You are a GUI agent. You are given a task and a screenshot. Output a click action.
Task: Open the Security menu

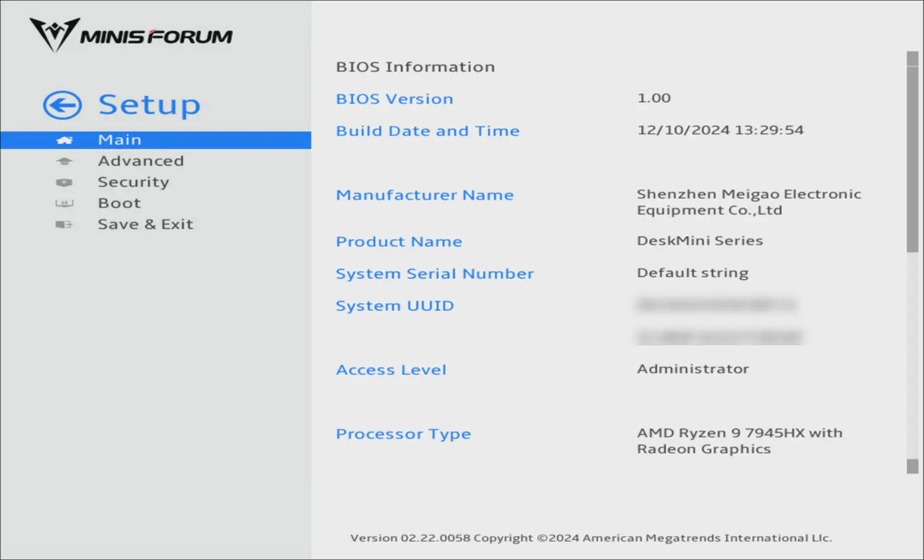pos(133,182)
